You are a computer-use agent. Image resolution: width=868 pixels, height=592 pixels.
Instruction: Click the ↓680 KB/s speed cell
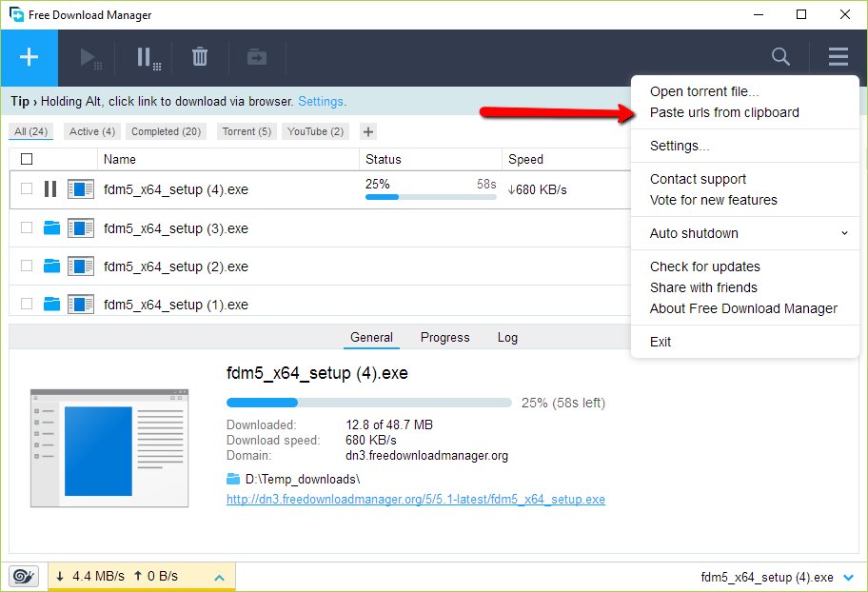[537, 190]
